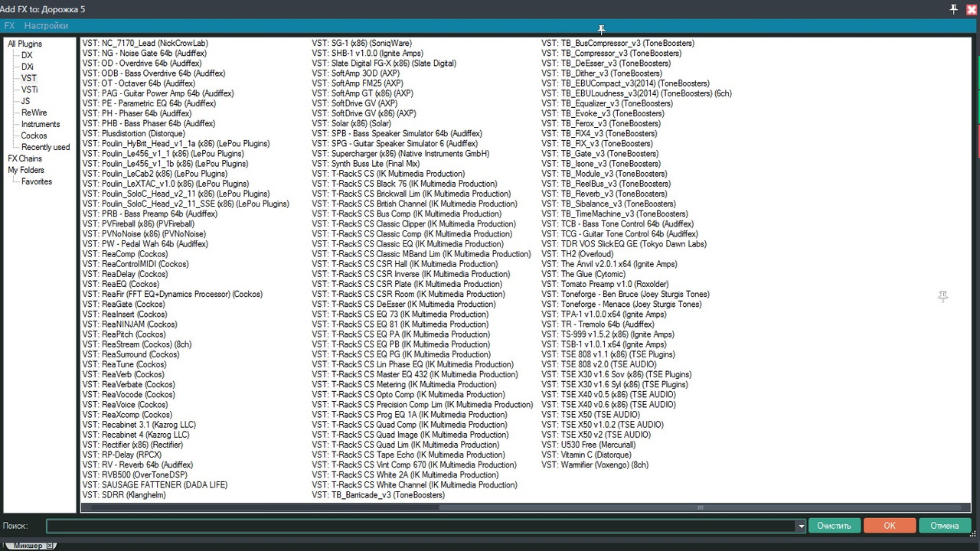Image resolution: width=980 pixels, height=551 pixels.
Task: Select the VST plugin category
Action: pos(29,78)
